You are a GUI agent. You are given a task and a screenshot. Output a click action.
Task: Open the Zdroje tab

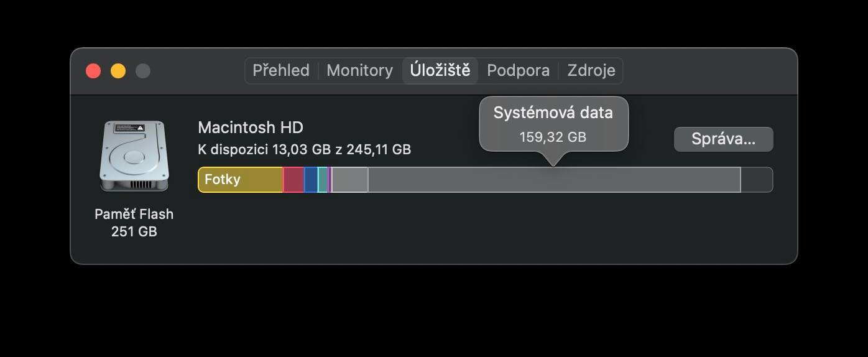tap(591, 70)
